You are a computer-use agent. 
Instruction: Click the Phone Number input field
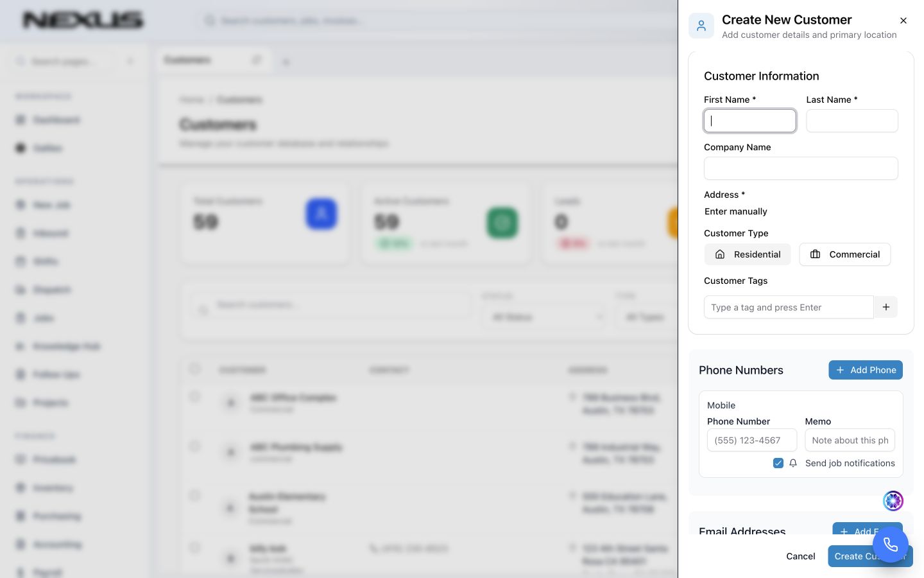pos(751,440)
